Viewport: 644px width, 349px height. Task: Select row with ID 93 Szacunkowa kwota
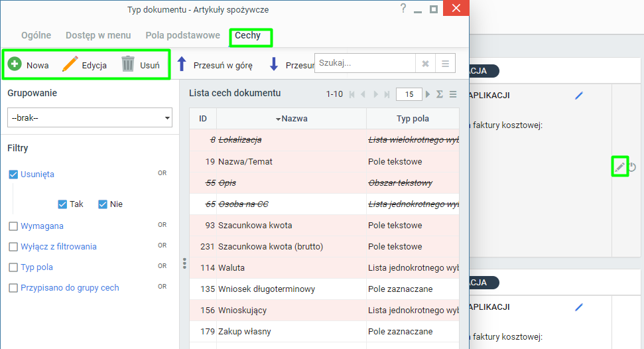coord(324,226)
